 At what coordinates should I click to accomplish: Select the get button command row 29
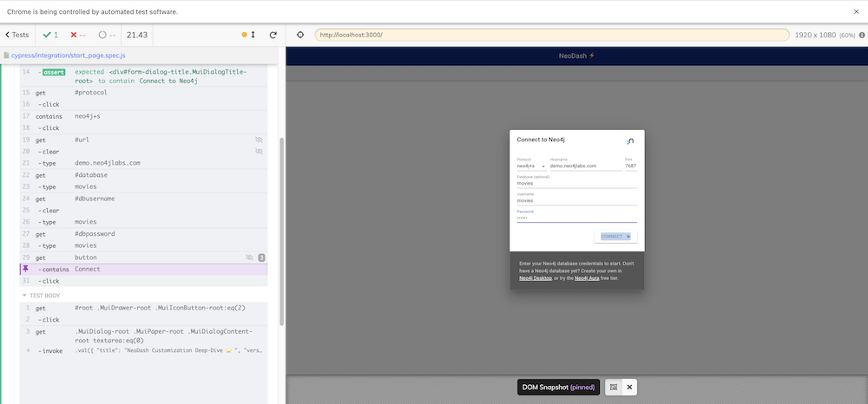click(144, 257)
